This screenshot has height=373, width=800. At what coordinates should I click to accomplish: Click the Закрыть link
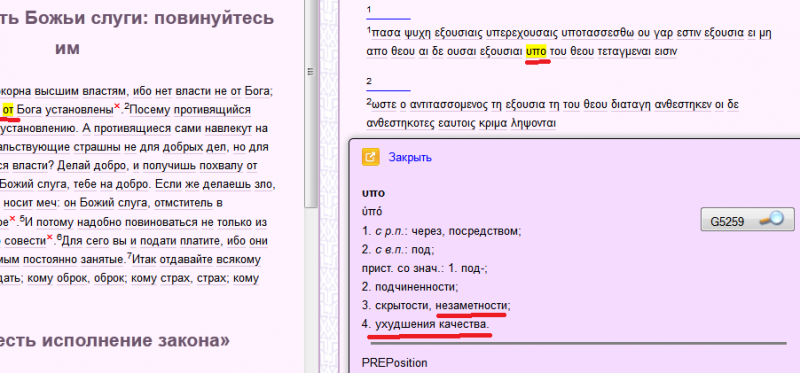pyautogui.click(x=410, y=158)
